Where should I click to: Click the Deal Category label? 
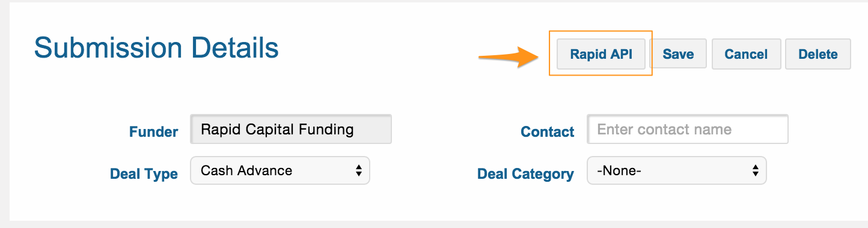pos(525,174)
